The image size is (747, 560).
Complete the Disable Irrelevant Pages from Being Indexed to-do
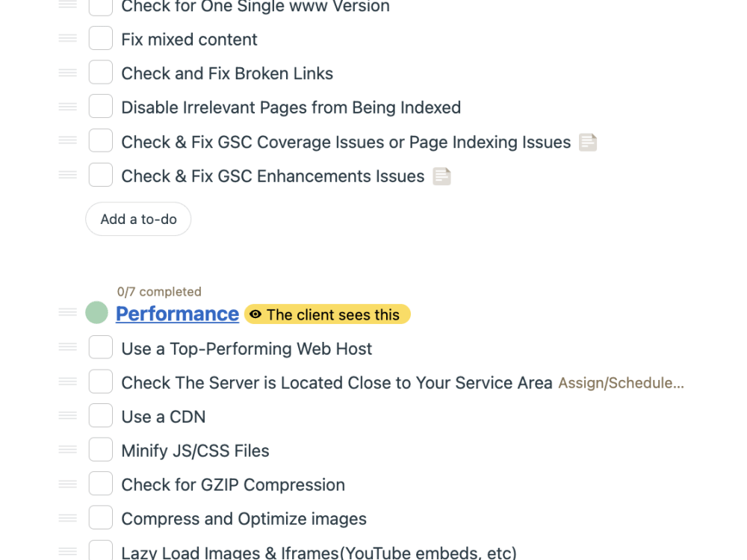tap(101, 106)
